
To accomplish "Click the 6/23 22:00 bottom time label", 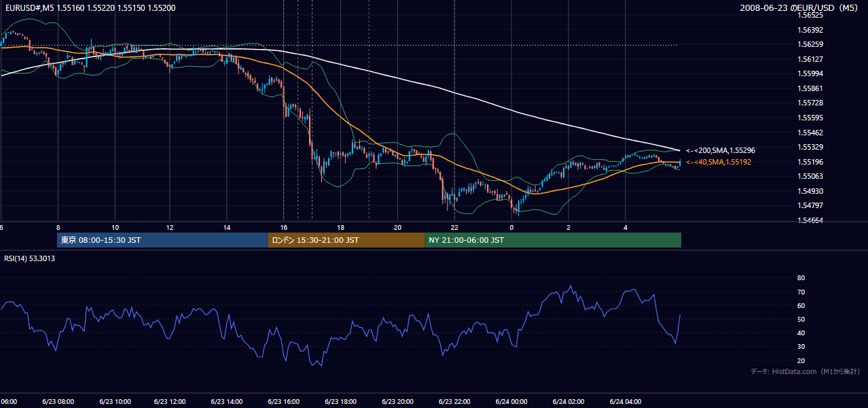I will point(454,401).
